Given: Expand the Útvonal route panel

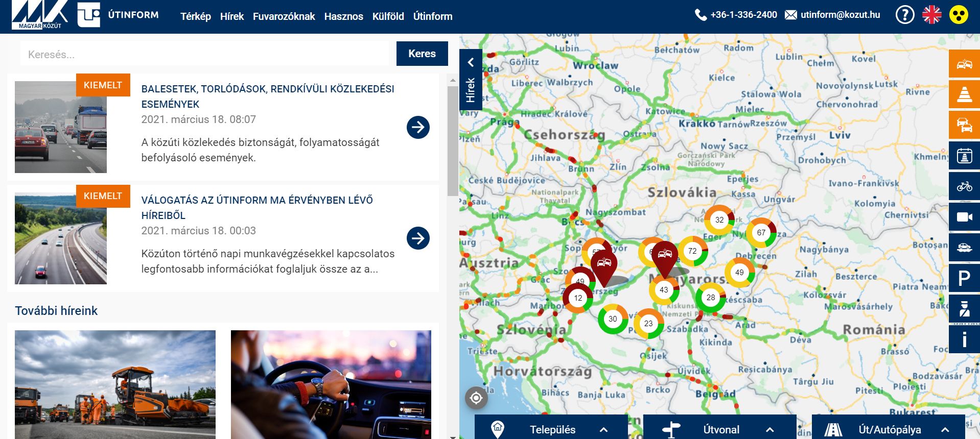Looking at the screenshot, I should click(x=720, y=429).
